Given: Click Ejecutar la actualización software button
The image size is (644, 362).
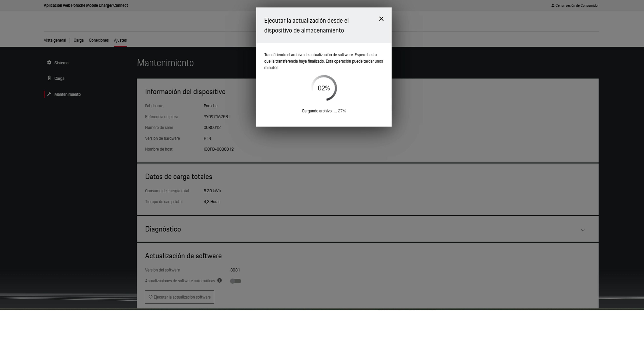Looking at the screenshot, I should pos(179,297).
